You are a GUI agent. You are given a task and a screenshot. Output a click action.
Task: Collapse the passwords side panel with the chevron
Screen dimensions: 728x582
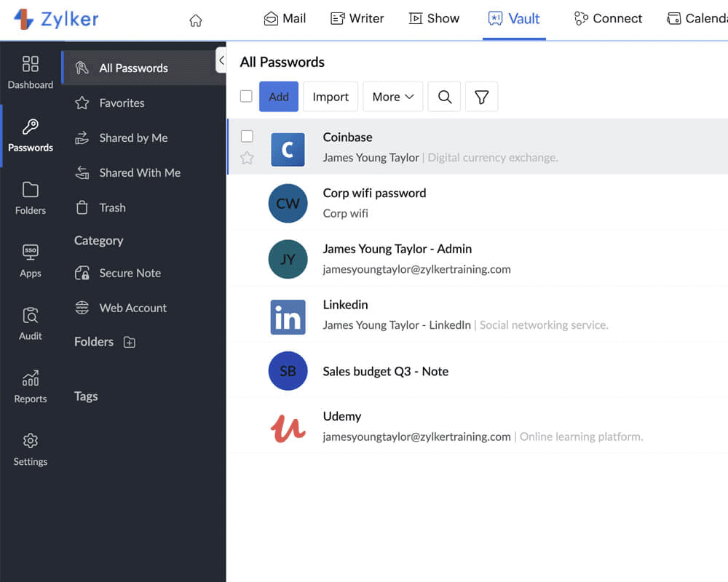[x=222, y=61]
